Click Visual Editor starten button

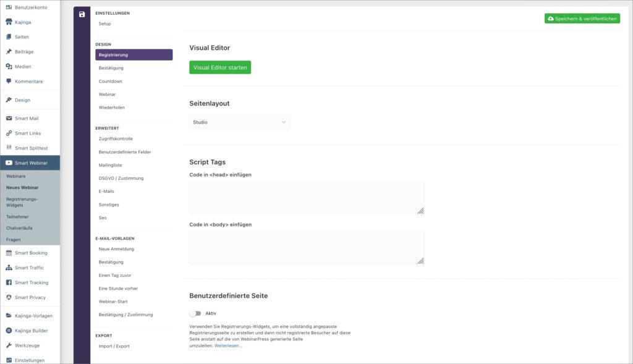[x=220, y=67]
